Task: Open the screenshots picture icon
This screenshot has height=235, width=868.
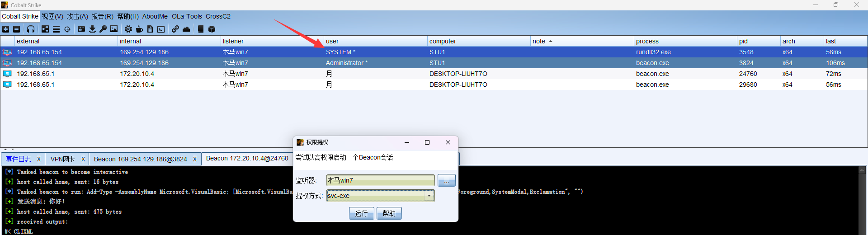Action: pyautogui.click(x=114, y=29)
